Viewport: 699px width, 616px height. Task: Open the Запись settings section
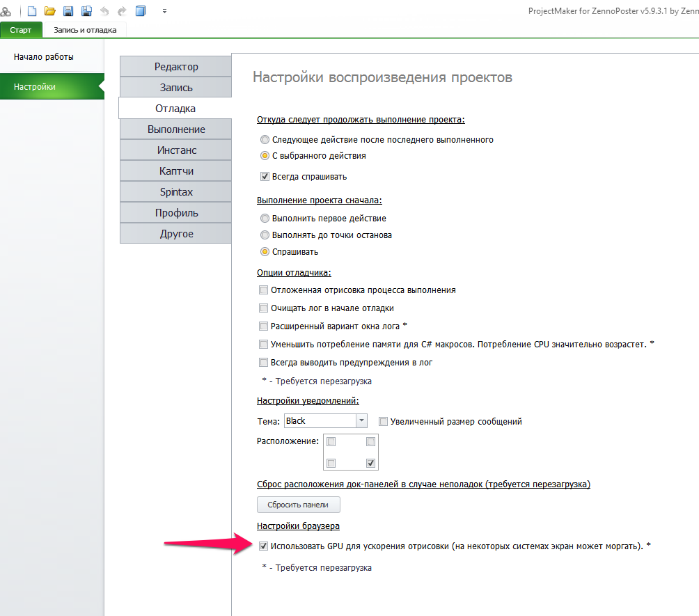(x=175, y=88)
